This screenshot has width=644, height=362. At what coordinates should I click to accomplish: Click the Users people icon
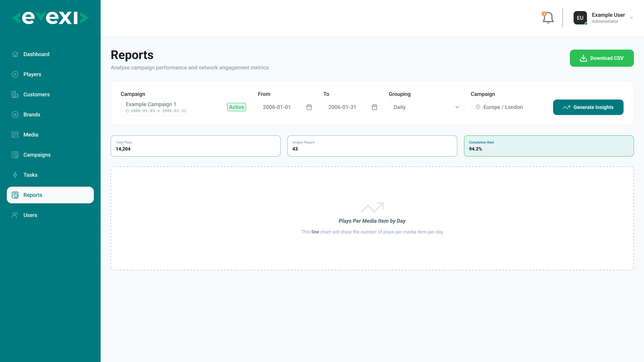point(15,215)
